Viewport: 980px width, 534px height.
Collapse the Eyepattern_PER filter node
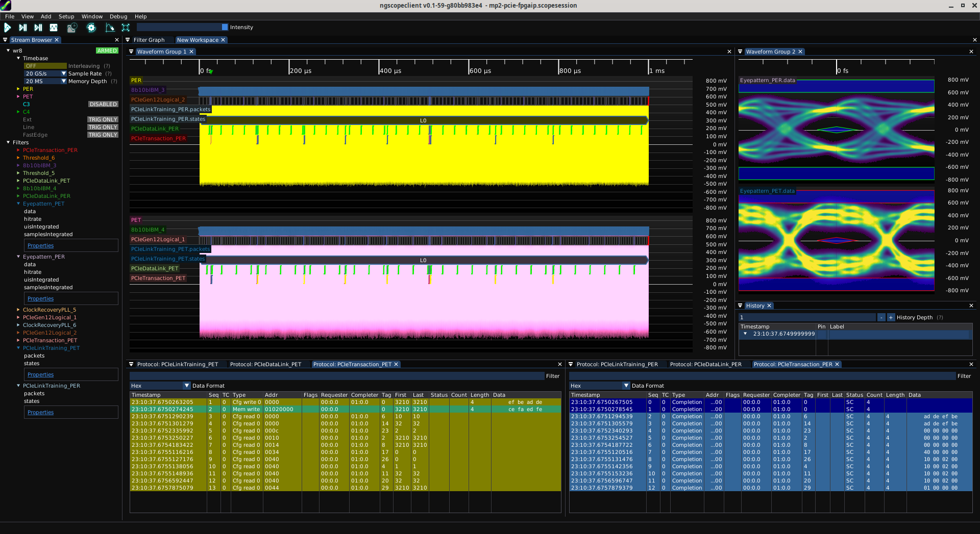(18, 257)
